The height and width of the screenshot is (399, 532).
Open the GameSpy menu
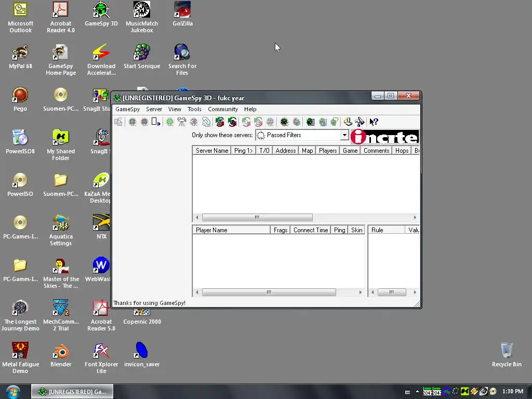pos(128,109)
